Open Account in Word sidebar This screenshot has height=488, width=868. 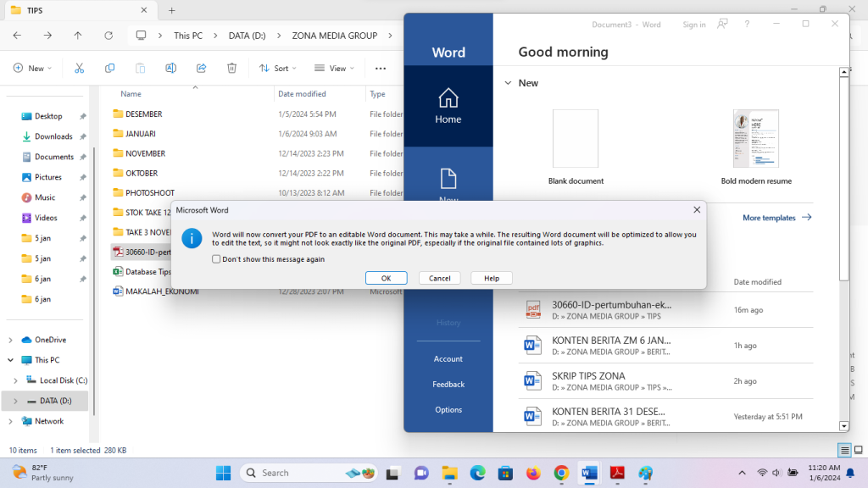tap(448, 358)
